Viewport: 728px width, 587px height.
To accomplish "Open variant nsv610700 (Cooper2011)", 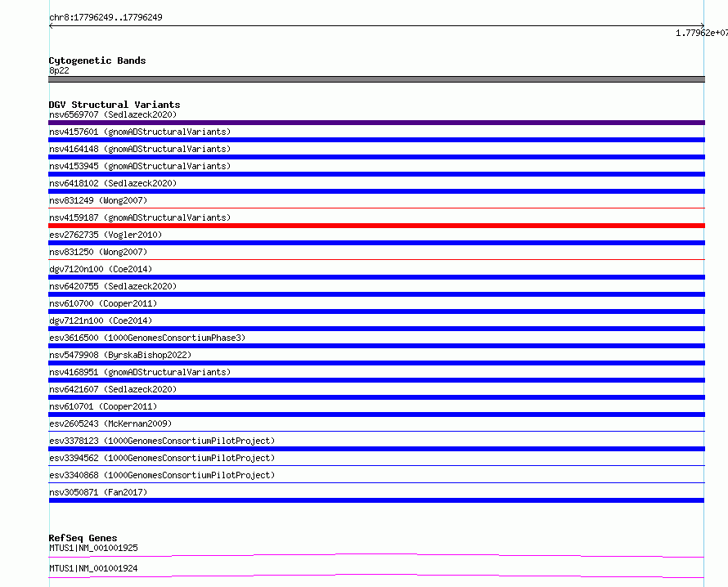I will [103, 303].
